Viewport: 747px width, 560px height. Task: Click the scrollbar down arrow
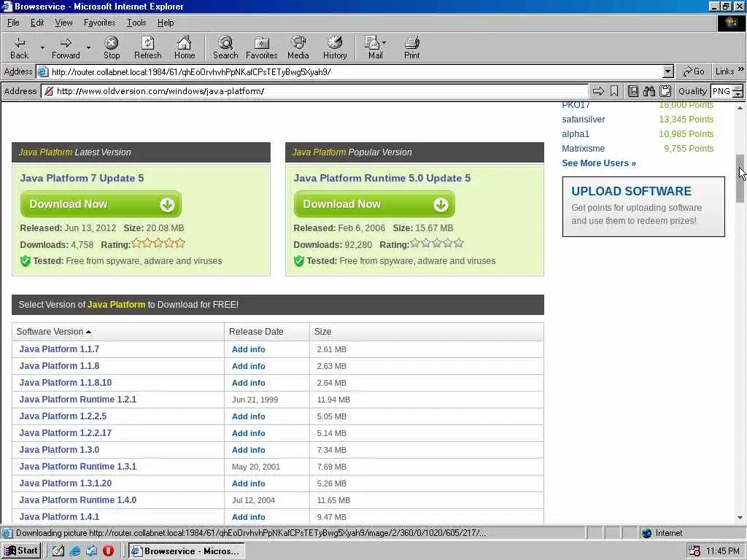(740, 518)
